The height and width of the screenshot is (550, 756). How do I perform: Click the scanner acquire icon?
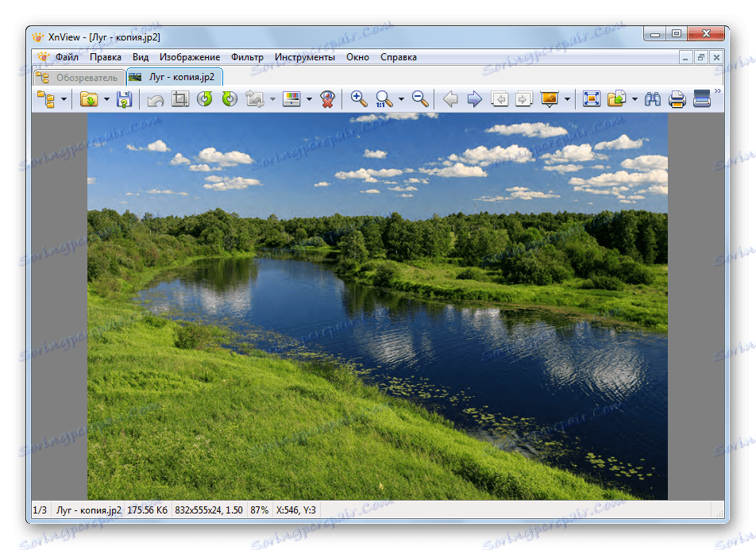pos(702,99)
